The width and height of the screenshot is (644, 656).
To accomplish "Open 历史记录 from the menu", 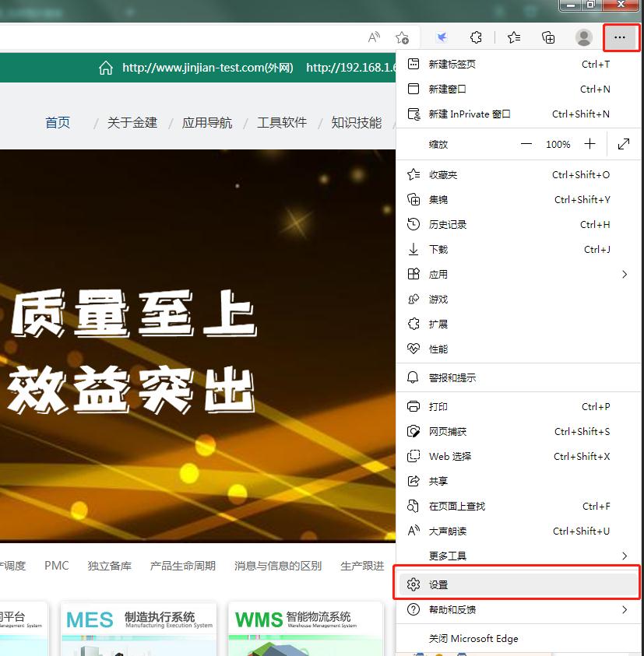I will 518,224.
